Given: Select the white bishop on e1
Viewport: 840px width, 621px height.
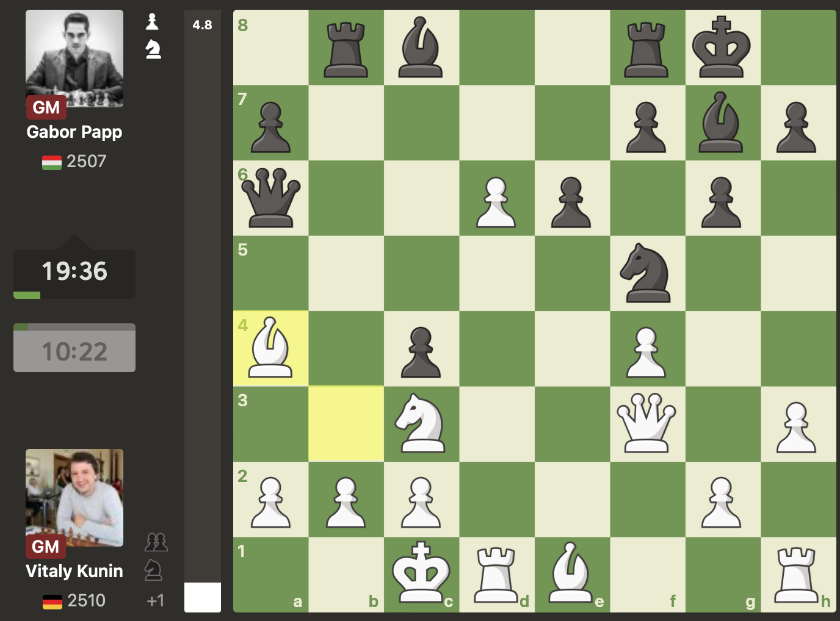Looking at the screenshot, I should click(572, 574).
